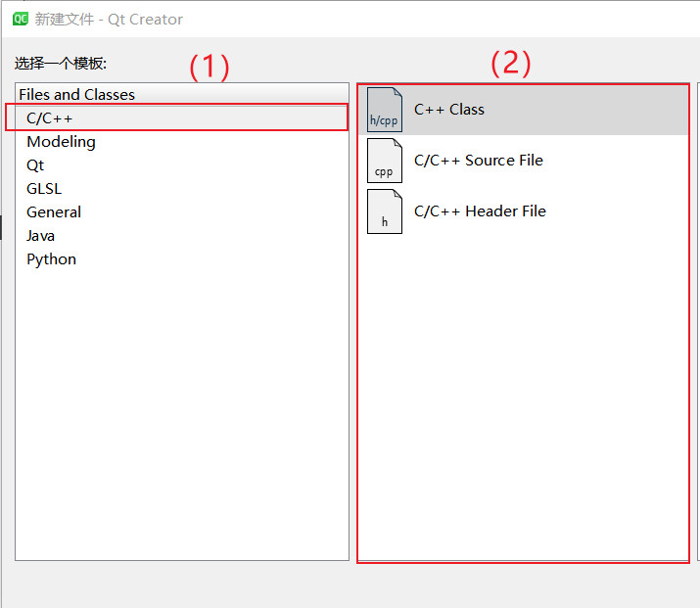This screenshot has height=608, width=700.
Task: Click the h/cpp icon for C++ Class
Action: pos(384,110)
